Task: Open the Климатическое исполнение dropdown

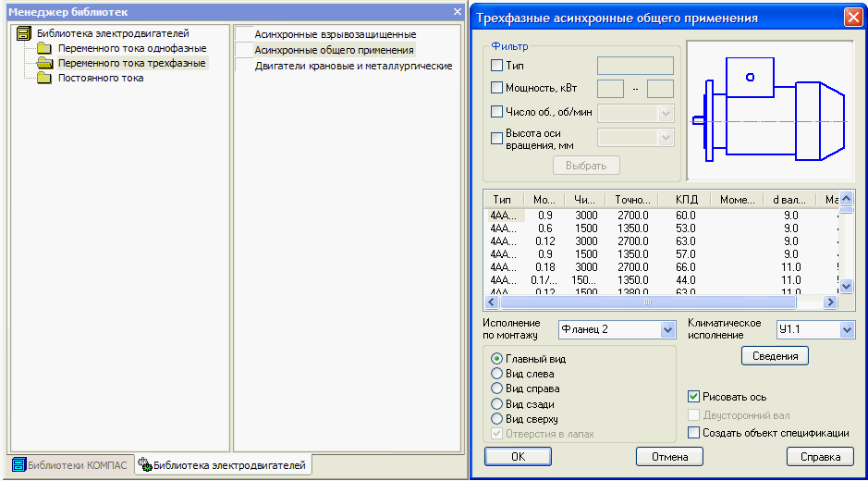Action: [847, 330]
